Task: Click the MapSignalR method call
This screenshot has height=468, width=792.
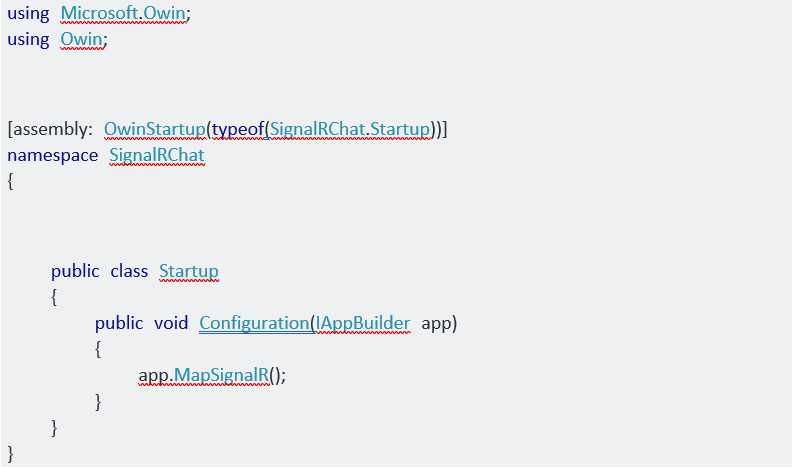Action: pos(220,375)
